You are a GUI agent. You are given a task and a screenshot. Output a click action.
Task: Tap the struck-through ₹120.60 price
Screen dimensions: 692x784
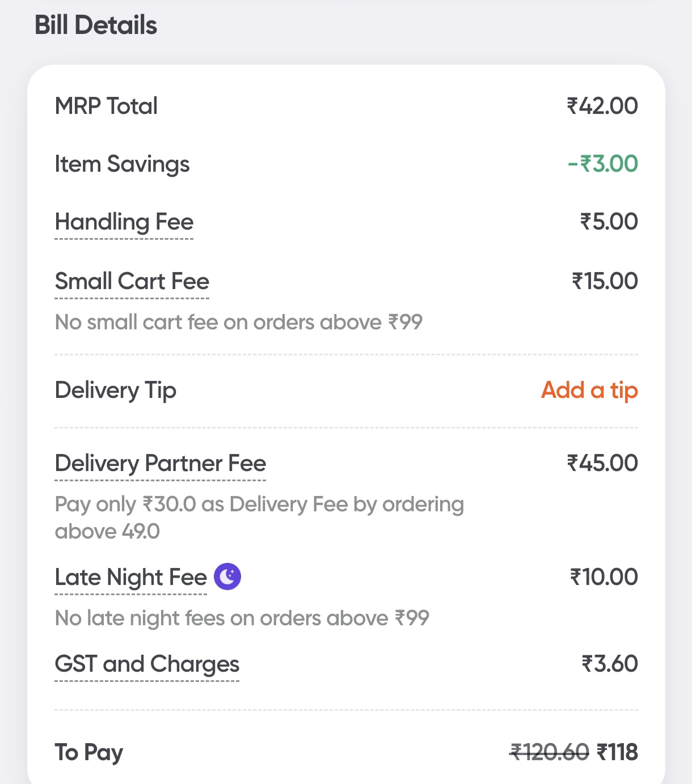pos(549,753)
